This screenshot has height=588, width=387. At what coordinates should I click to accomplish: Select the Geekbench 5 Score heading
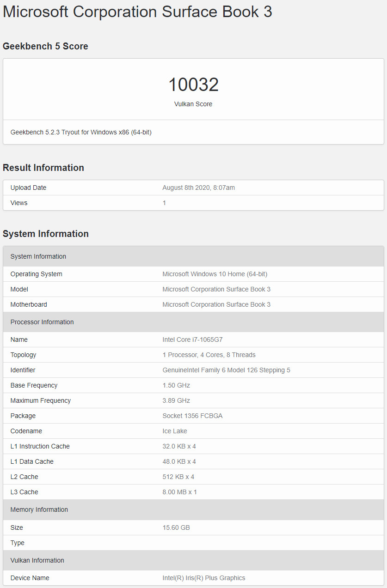(x=45, y=46)
